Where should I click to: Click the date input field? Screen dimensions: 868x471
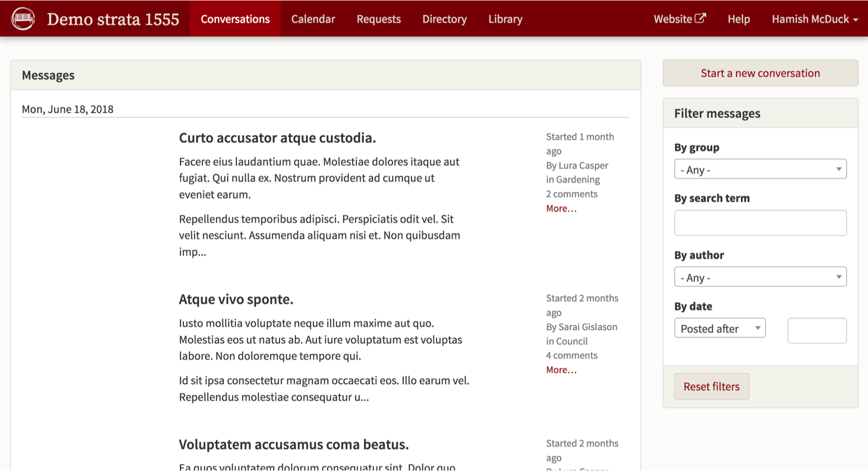click(x=817, y=330)
